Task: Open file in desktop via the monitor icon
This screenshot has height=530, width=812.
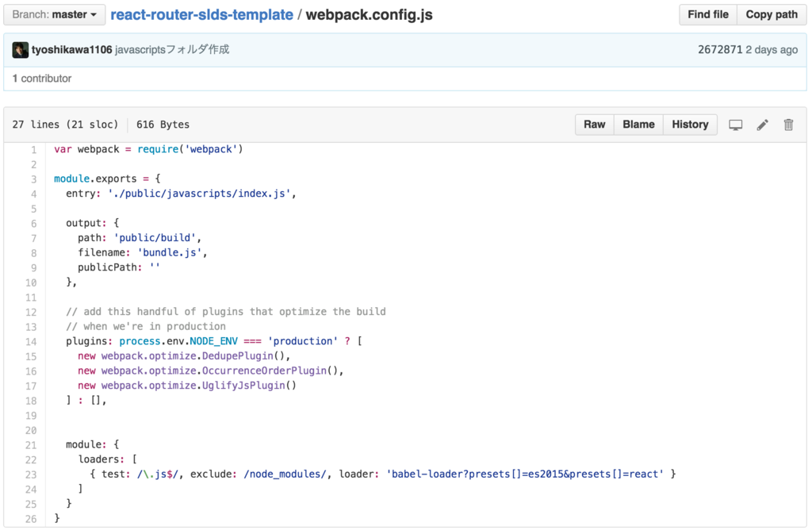Action: point(735,125)
